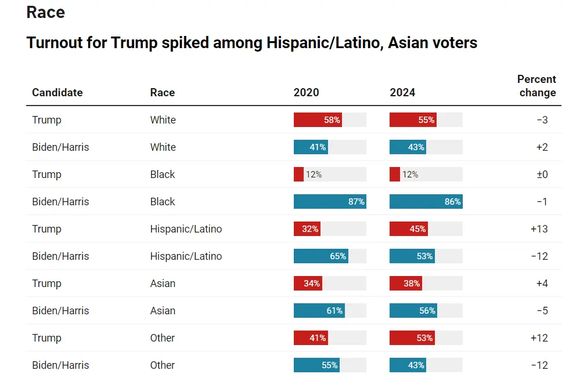Select the red 38% Asian 2024 bar
This screenshot has width=569, height=392.
[405, 284]
